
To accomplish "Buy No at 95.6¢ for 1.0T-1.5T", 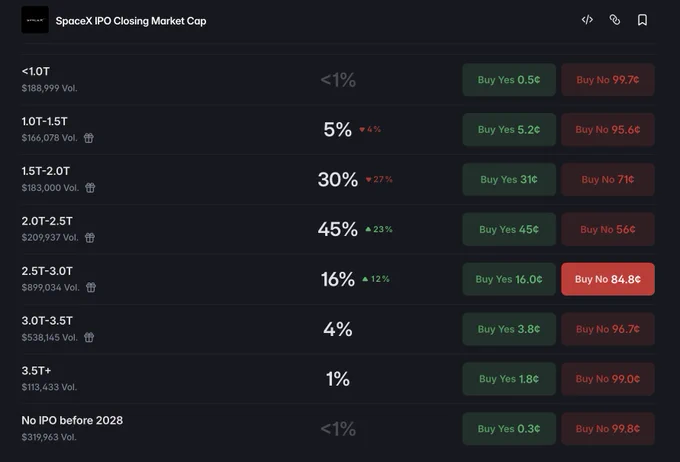I will click(608, 130).
